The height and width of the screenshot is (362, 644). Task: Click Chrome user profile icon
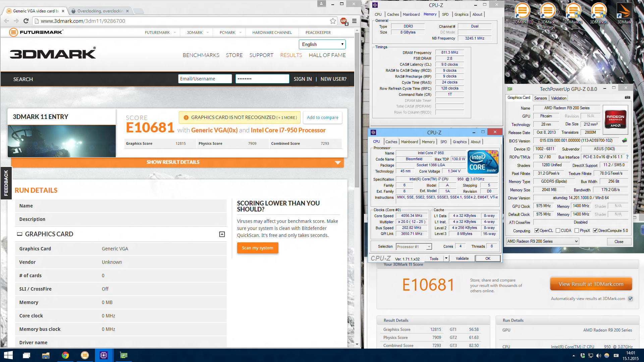tap(321, 4)
